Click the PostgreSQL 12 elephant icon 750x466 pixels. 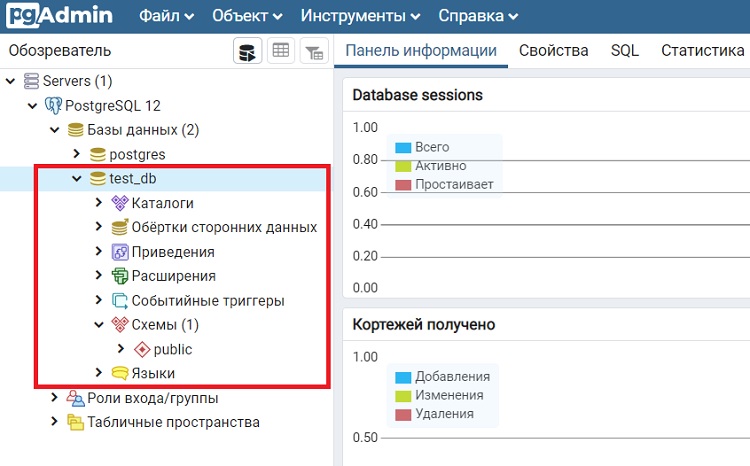coord(54,105)
